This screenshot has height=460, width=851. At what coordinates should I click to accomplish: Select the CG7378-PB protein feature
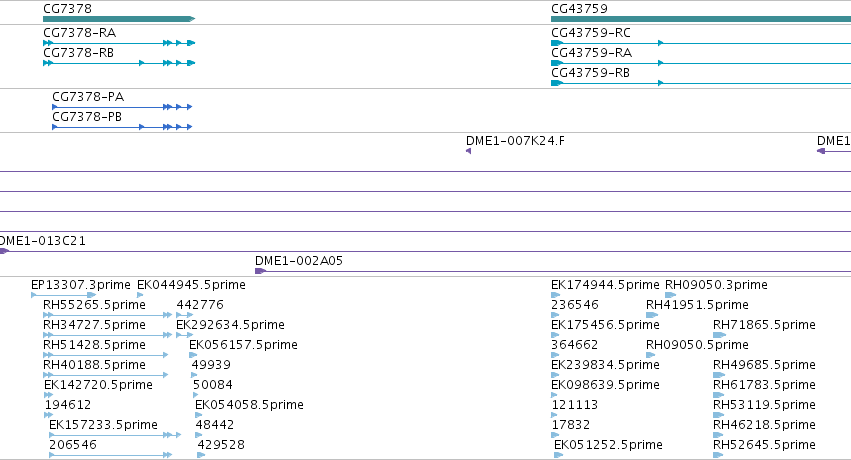(122, 127)
